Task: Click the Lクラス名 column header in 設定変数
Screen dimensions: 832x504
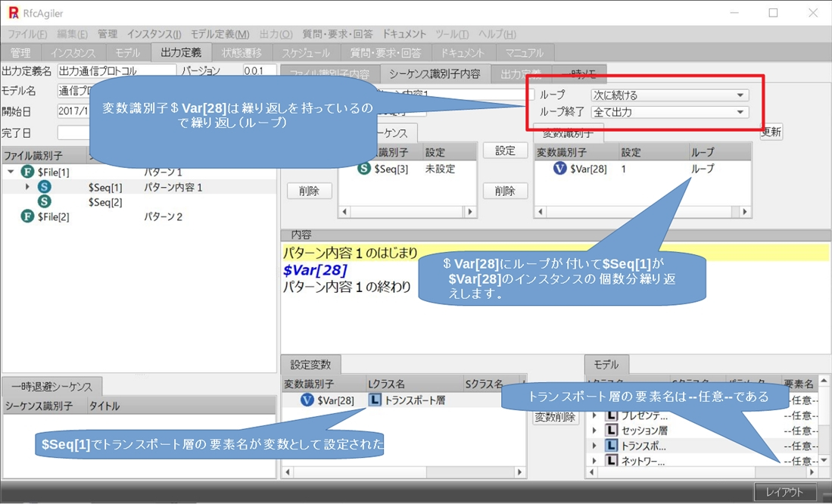Action: coord(414,384)
